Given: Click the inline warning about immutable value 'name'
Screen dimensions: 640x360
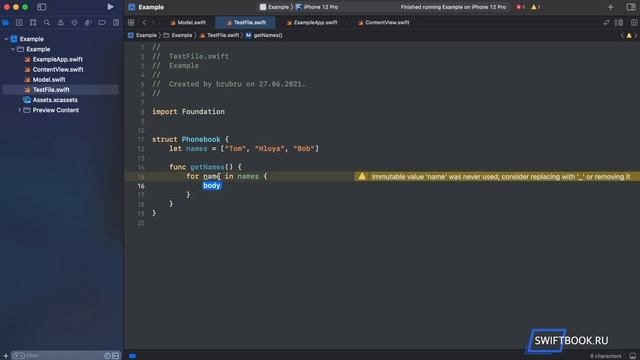Looking at the screenshot, I should tap(501, 177).
